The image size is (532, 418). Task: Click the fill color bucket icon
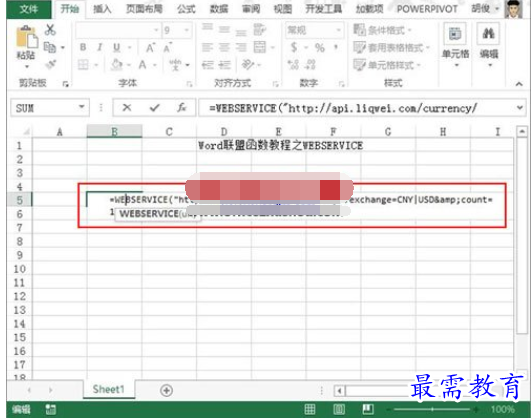[117, 64]
